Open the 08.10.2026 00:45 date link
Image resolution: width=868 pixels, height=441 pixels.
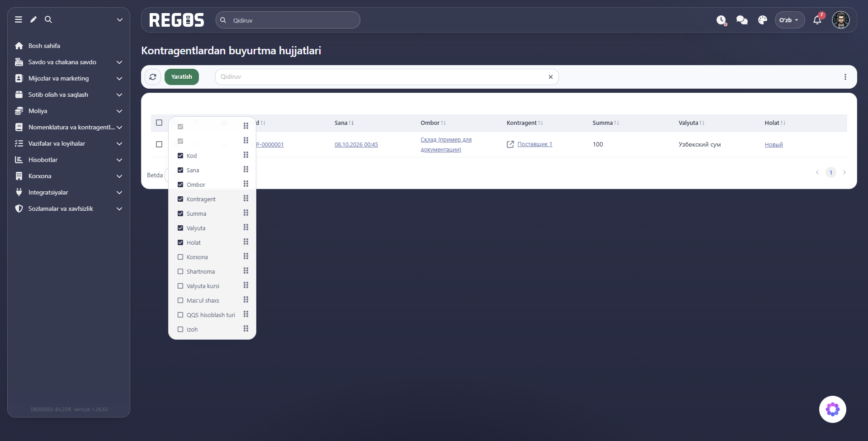[356, 145]
